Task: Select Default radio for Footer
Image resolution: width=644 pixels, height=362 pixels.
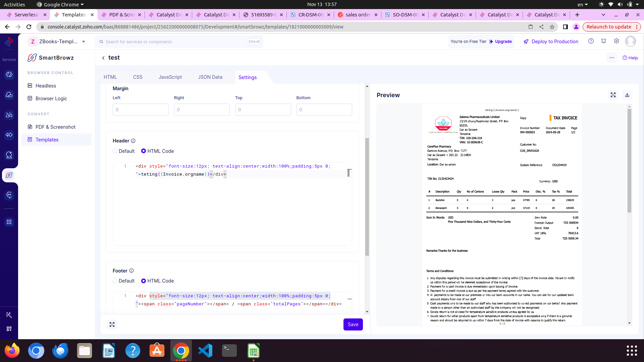Action: [115, 281]
